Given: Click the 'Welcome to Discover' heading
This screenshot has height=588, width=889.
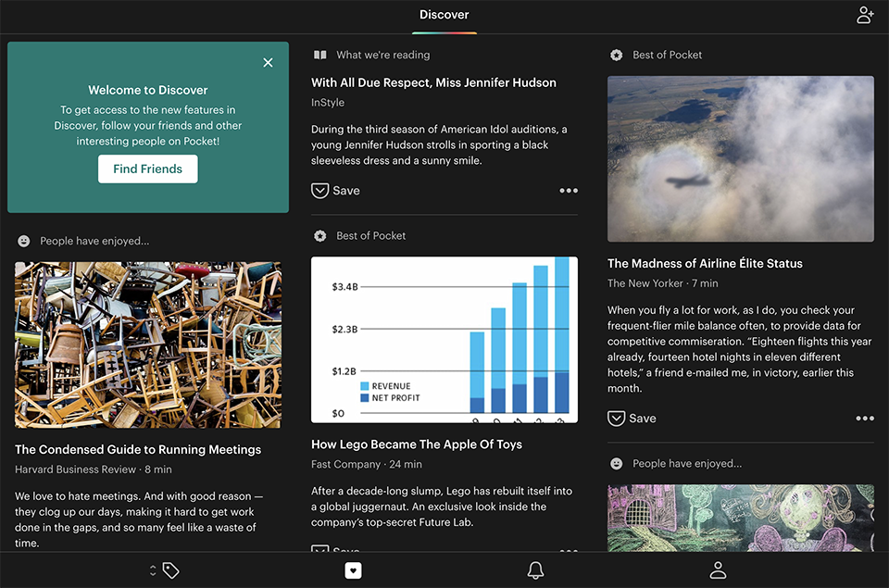Looking at the screenshot, I should tap(148, 90).
